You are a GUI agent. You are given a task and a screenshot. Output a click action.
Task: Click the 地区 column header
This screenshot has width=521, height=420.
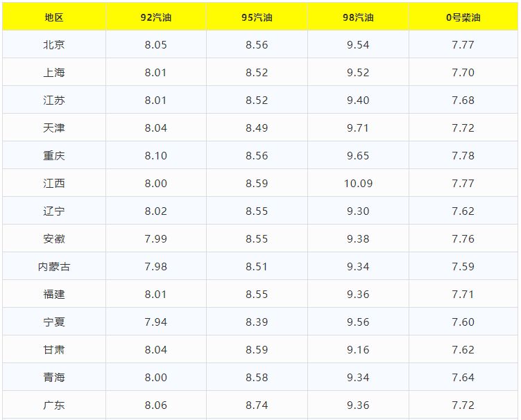[53, 17]
